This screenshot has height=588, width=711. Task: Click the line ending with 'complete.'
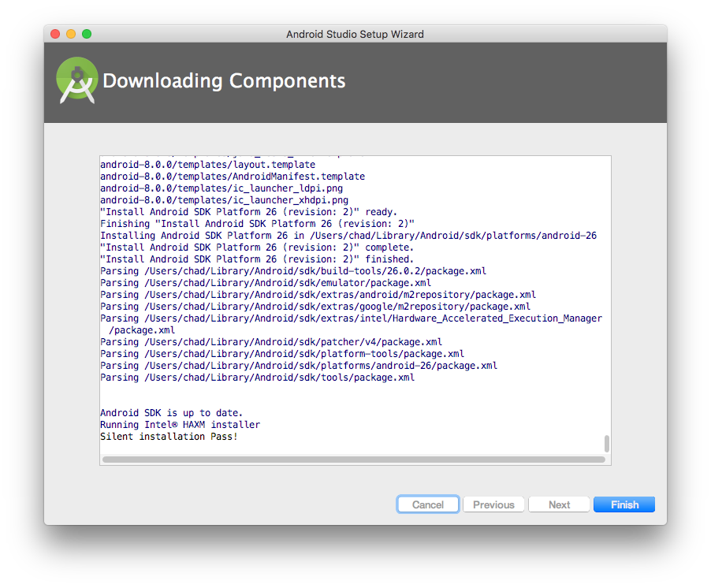click(257, 247)
